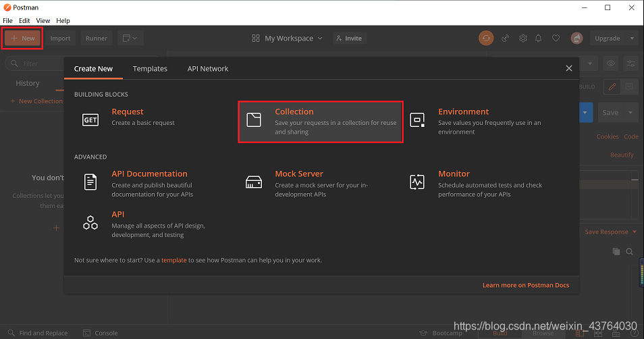Open the help question mark icon
This screenshot has width=644, height=339.
click(634, 333)
